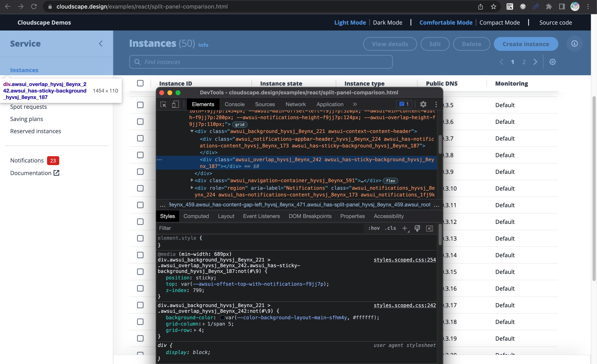Click inside the Find instances search field
Screen dimensions: 597x364
click(x=242, y=62)
